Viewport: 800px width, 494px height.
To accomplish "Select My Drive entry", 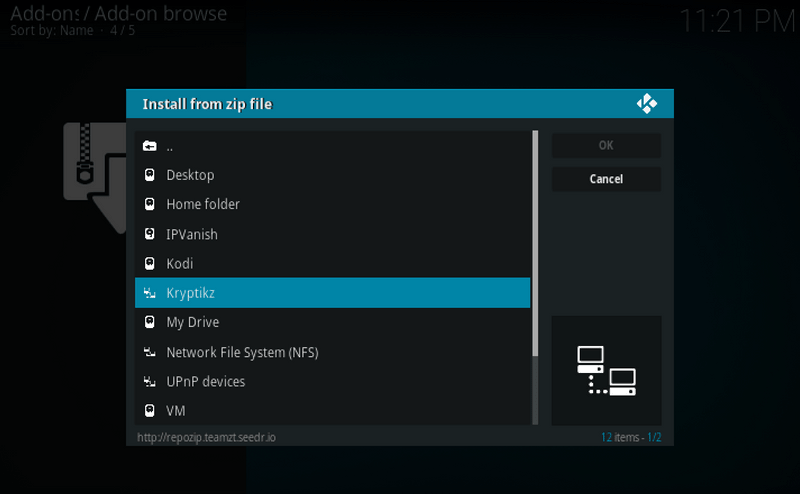I will (332, 322).
